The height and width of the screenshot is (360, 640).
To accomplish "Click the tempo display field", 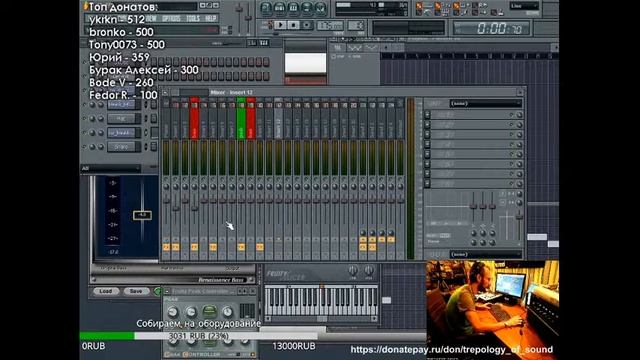I will [330, 25].
